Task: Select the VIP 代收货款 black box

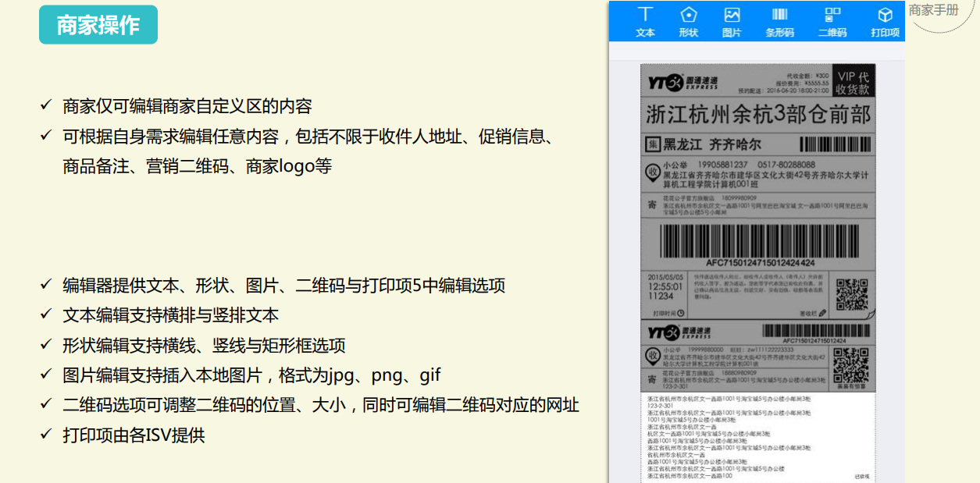Action: point(853,82)
